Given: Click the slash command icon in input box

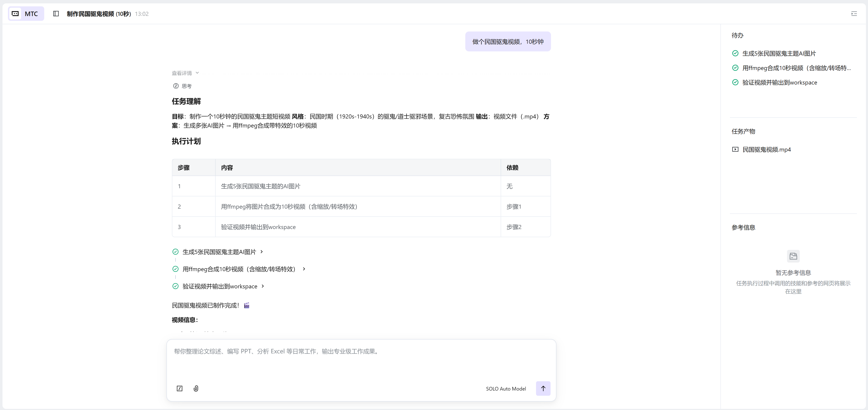Looking at the screenshot, I should pyautogui.click(x=180, y=388).
